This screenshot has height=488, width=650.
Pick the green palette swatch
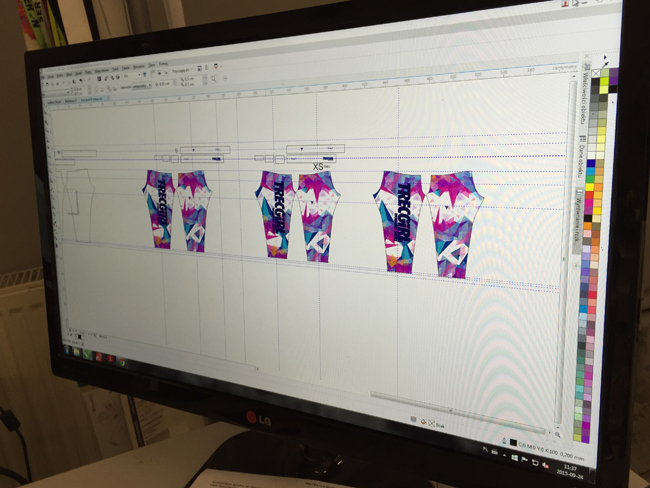pyautogui.click(x=590, y=179)
